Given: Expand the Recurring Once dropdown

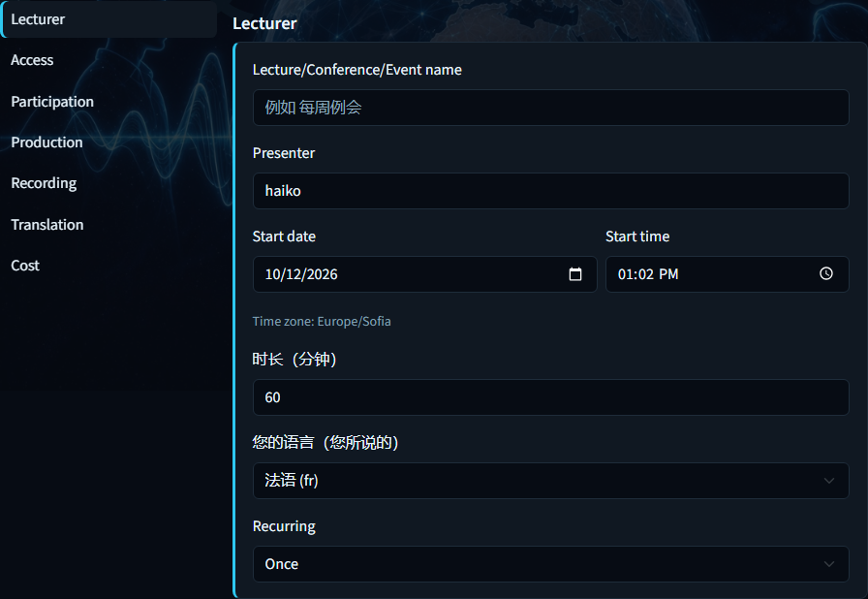Looking at the screenshot, I should [x=551, y=564].
